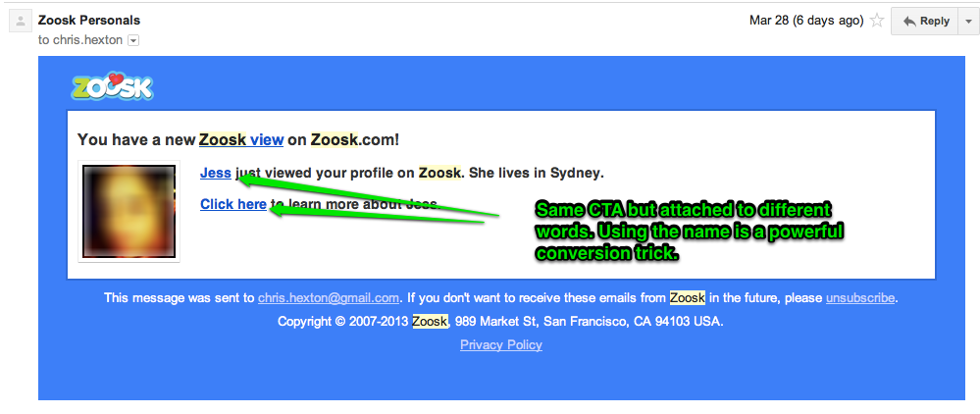Click the sender avatar icon
980x414 pixels.
18,20
